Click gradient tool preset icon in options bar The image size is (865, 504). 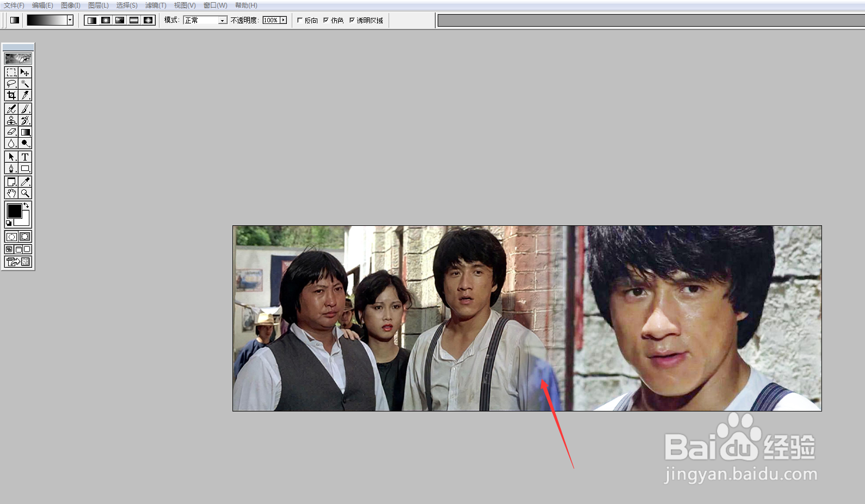pos(15,20)
